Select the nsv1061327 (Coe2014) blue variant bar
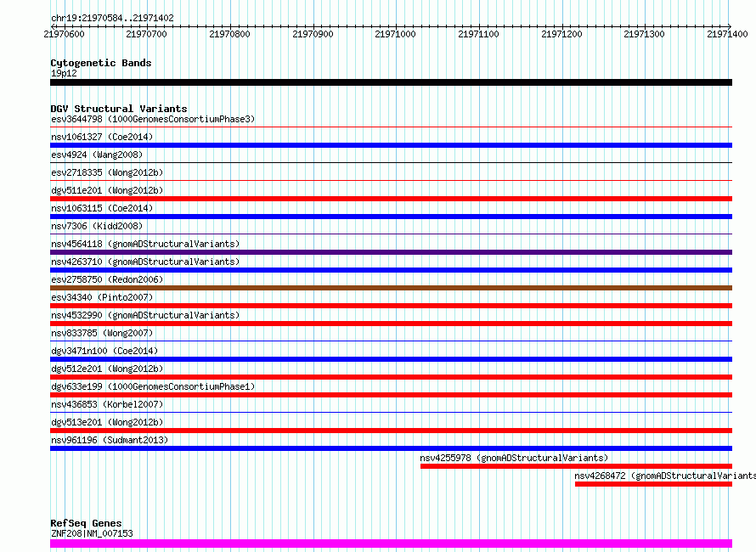 point(391,145)
